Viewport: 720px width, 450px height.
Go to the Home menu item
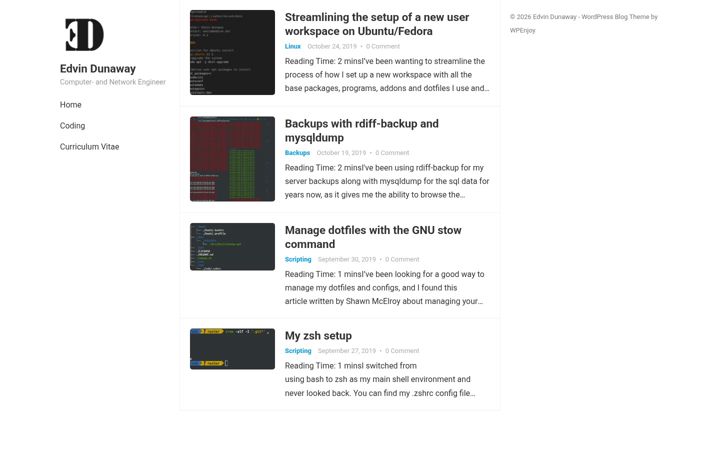point(71,105)
